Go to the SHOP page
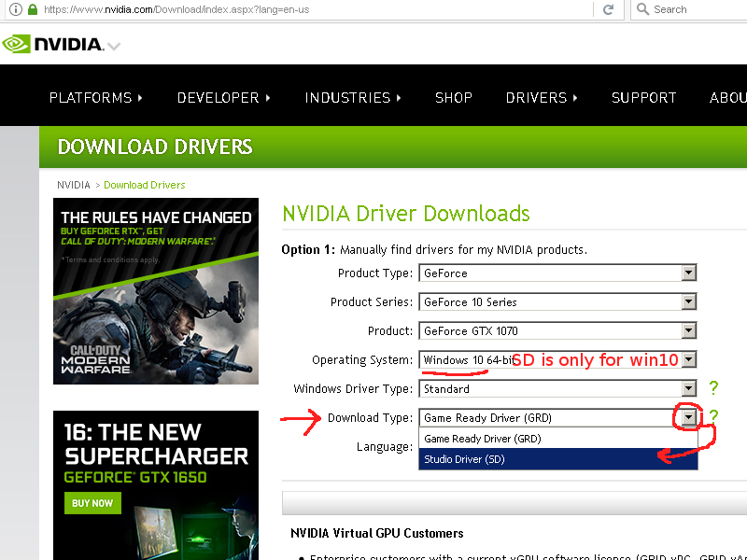 pyautogui.click(x=454, y=98)
